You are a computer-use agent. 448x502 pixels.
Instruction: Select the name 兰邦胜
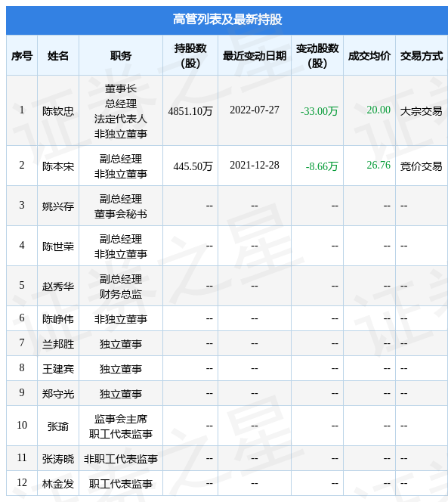point(58,344)
